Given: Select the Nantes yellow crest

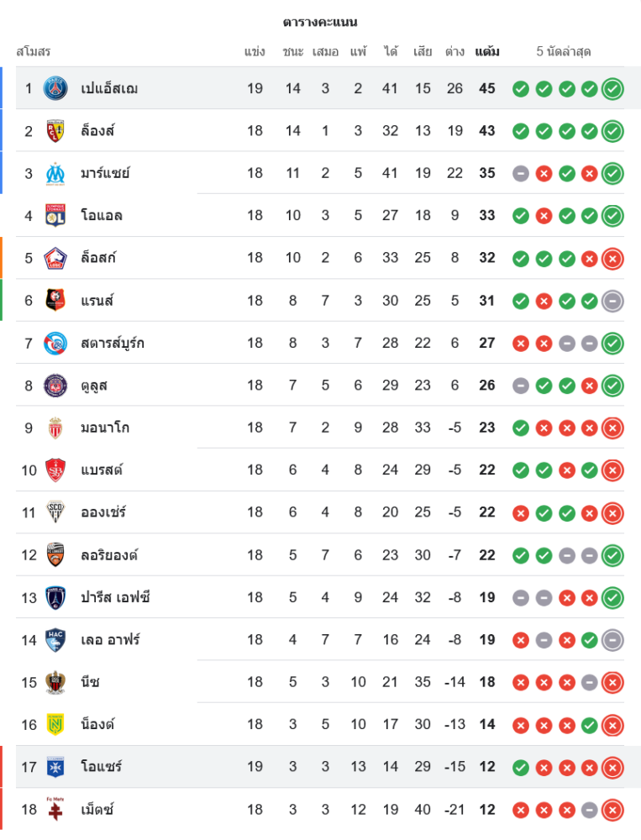Looking at the screenshot, I should pyautogui.click(x=55, y=724).
